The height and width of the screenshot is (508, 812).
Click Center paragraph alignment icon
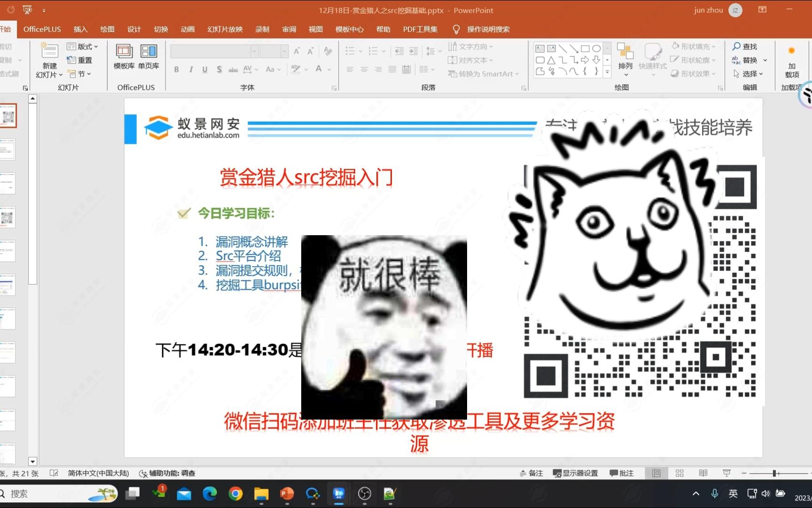click(x=364, y=70)
